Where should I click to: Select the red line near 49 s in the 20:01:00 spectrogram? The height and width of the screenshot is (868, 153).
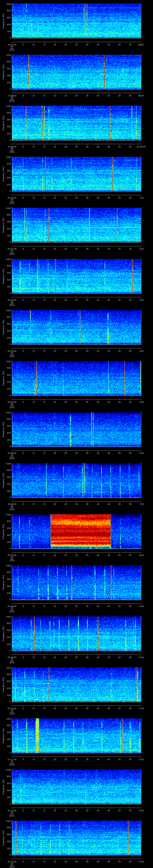coord(117,225)
